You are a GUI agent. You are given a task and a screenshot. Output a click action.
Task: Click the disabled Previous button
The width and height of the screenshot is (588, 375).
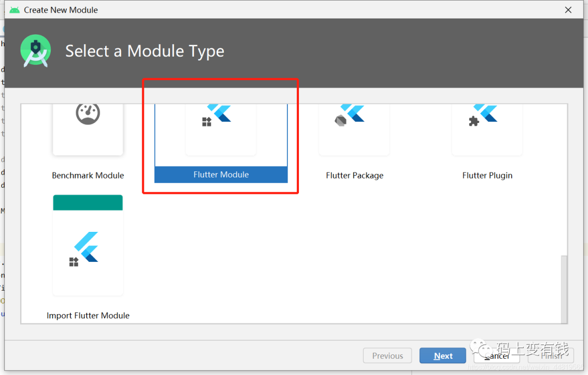click(388, 355)
